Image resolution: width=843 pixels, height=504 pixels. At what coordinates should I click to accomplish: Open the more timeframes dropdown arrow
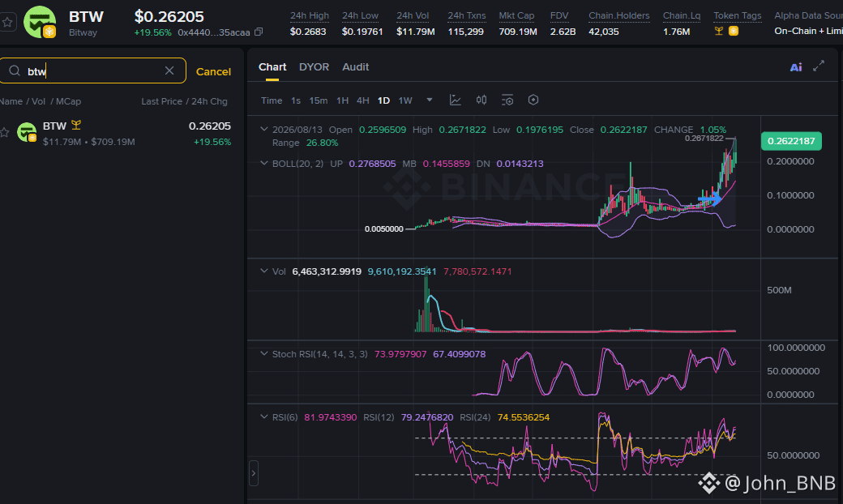coord(429,100)
